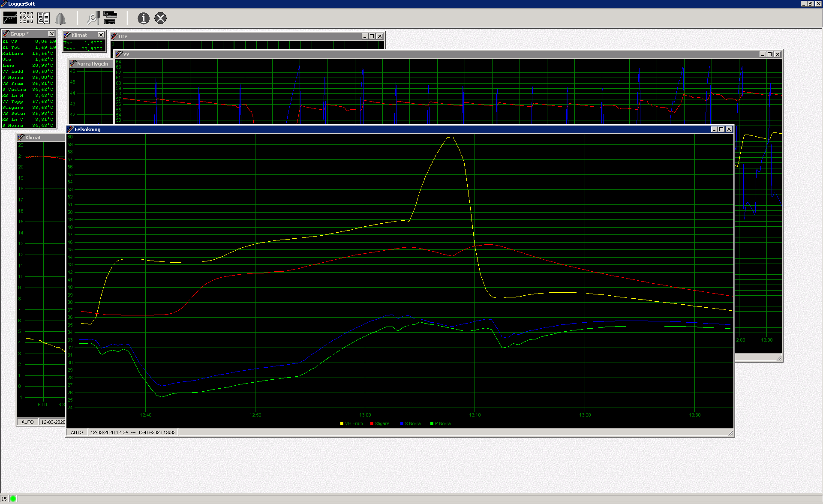Minimize the Ute chart window
Image resolution: width=823 pixels, height=504 pixels.
tap(365, 36)
